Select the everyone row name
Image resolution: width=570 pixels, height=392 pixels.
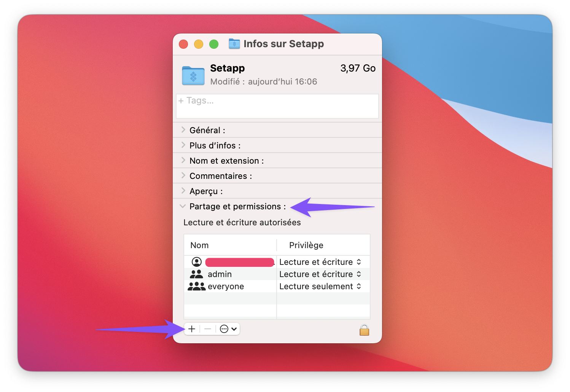tap(226, 286)
